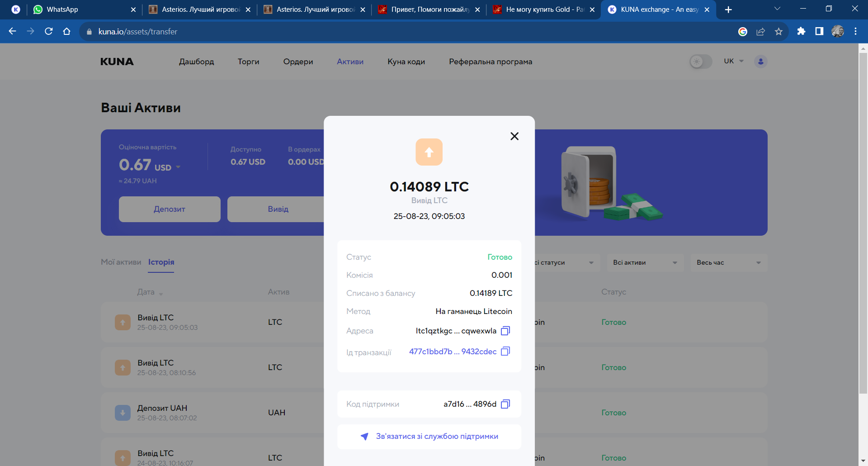
Task: Sort history by the 'Дата' column header
Action: pos(146,292)
